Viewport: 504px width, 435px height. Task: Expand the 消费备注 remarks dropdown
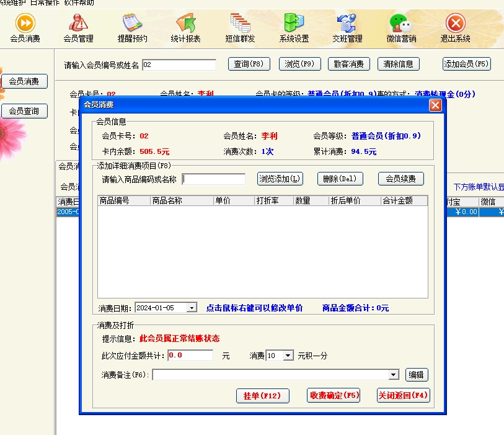tap(393, 375)
